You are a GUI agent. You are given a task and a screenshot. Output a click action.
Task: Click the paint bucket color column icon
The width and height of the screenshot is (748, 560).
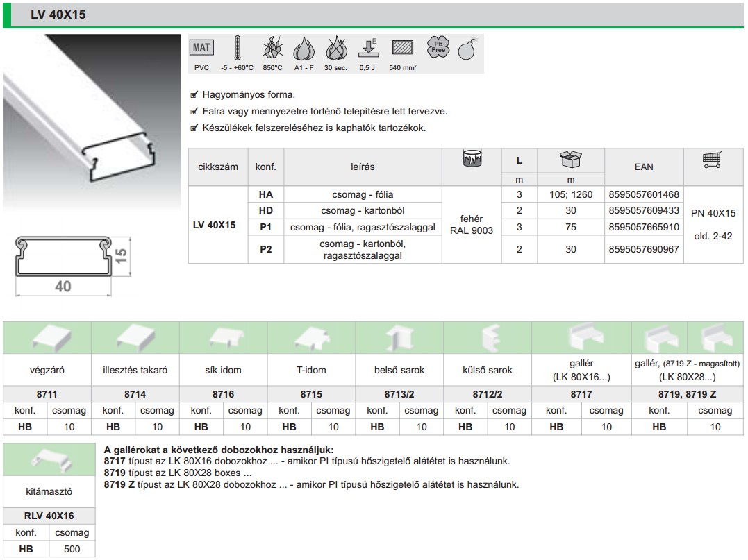click(x=472, y=160)
